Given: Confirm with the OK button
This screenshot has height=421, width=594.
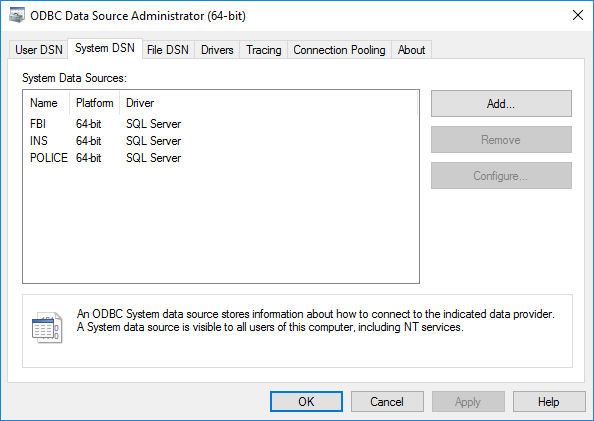Looking at the screenshot, I should tap(306, 402).
